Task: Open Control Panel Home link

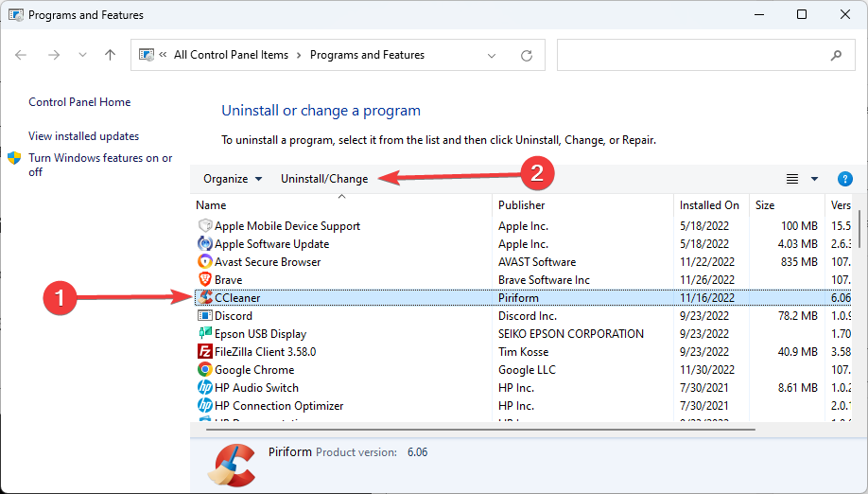Action: 79,102
